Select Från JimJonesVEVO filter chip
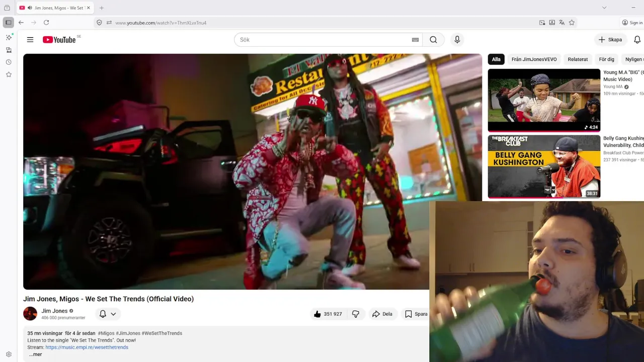Viewport: 644px width, 362px height. 534,59
